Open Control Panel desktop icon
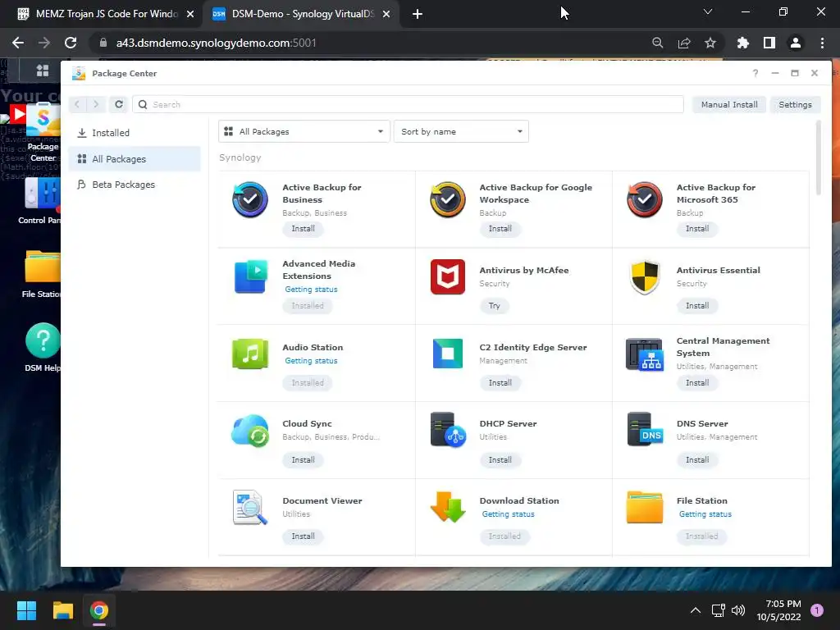The height and width of the screenshot is (630, 840). coord(43,193)
